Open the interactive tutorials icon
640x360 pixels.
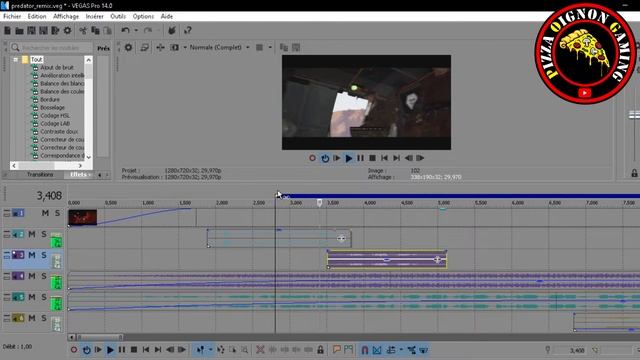(x=172, y=31)
